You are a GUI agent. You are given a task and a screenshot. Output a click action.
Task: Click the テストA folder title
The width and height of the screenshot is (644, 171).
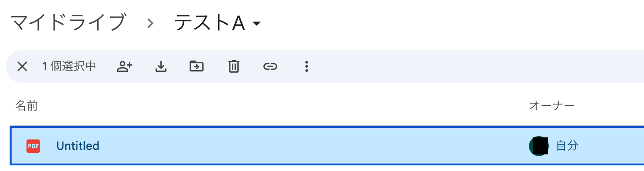(x=210, y=23)
